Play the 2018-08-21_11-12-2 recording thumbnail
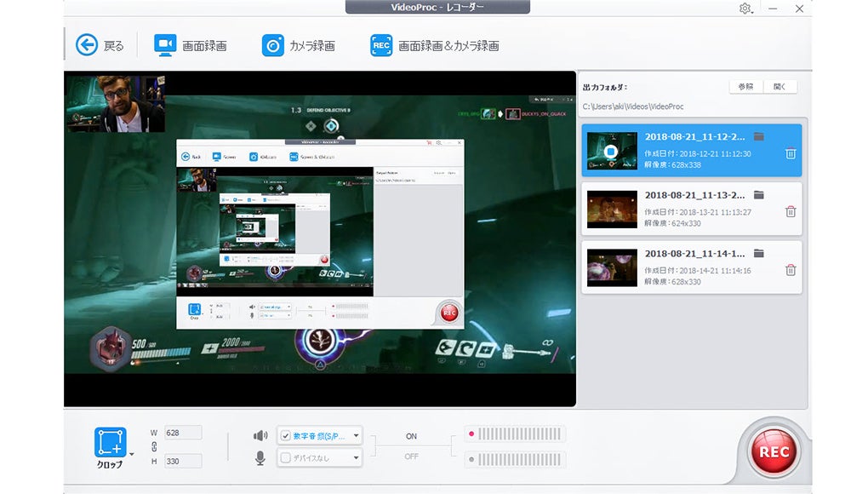This screenshot has height=494, width=868. pyautogui.click(x=612, y=151)
